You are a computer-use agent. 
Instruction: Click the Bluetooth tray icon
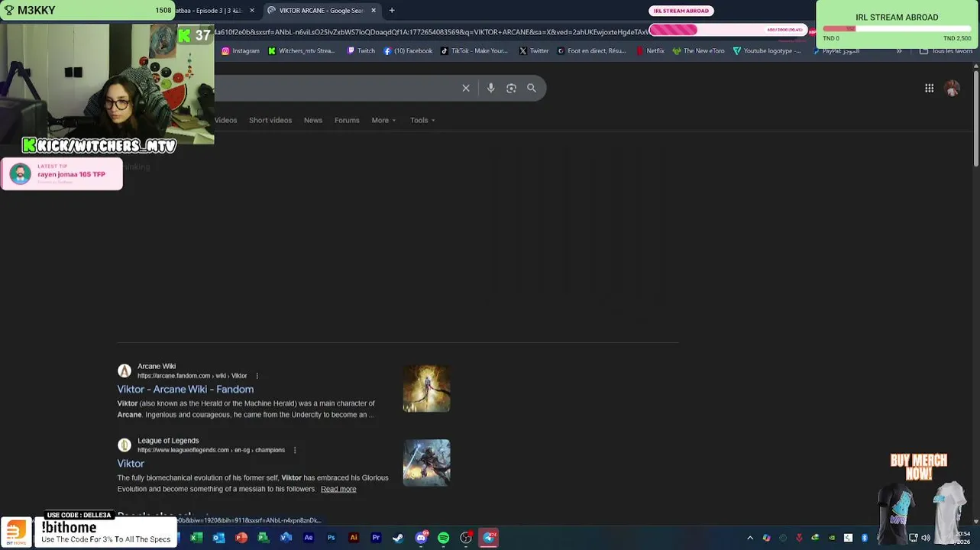(865, 538)
